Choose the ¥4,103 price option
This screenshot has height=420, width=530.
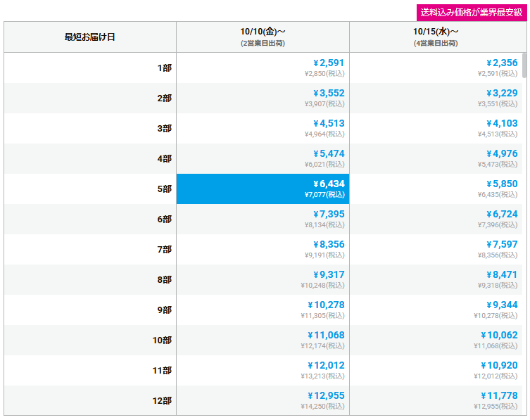(435, 128)
